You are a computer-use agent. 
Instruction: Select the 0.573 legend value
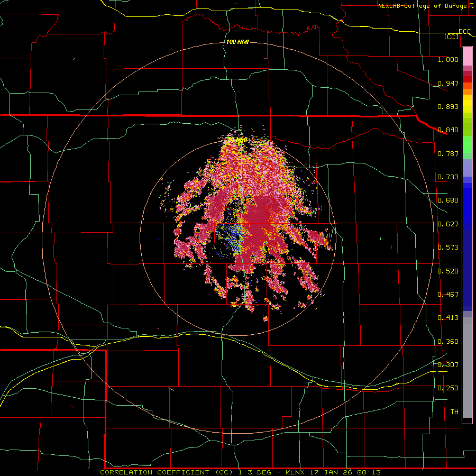click(x=448, y=247)
